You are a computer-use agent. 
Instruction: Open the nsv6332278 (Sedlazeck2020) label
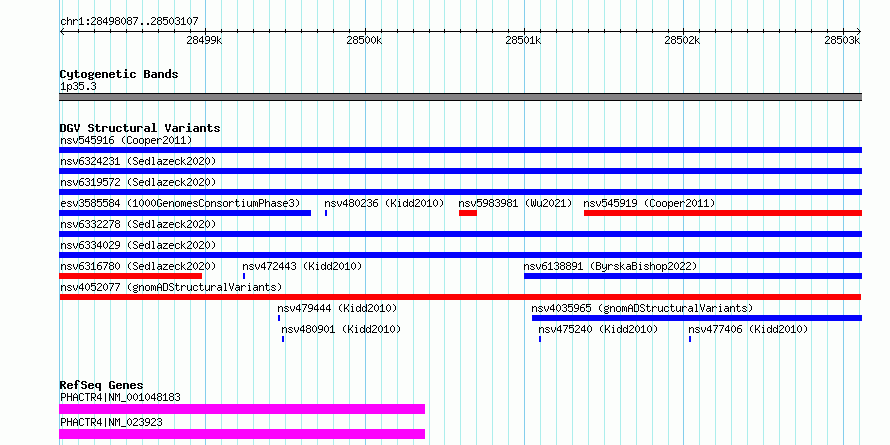coord(138,224)
